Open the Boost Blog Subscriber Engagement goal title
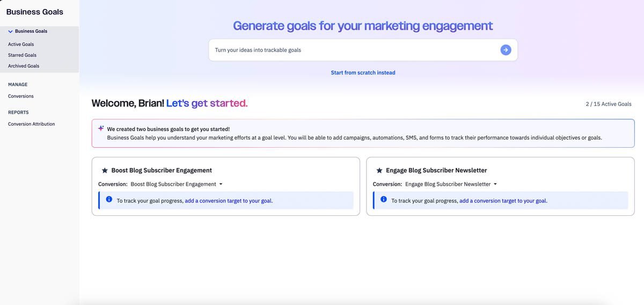644x305 pixels. click(x=162, y=171)
